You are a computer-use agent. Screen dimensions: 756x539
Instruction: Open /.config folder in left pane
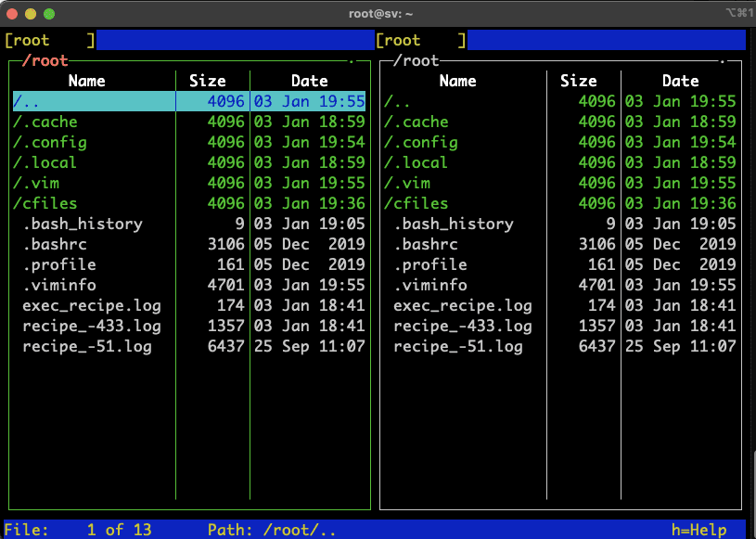pos(189,142)
